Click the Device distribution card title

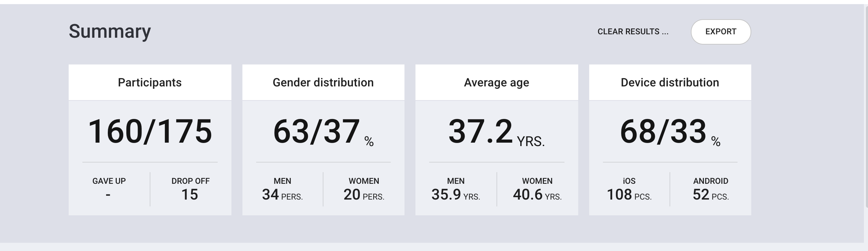point(670,82)
